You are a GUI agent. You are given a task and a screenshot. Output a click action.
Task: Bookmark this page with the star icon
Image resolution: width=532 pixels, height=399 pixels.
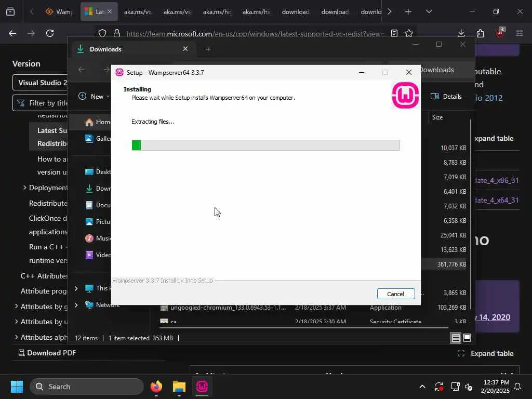(x=409, y=33)
